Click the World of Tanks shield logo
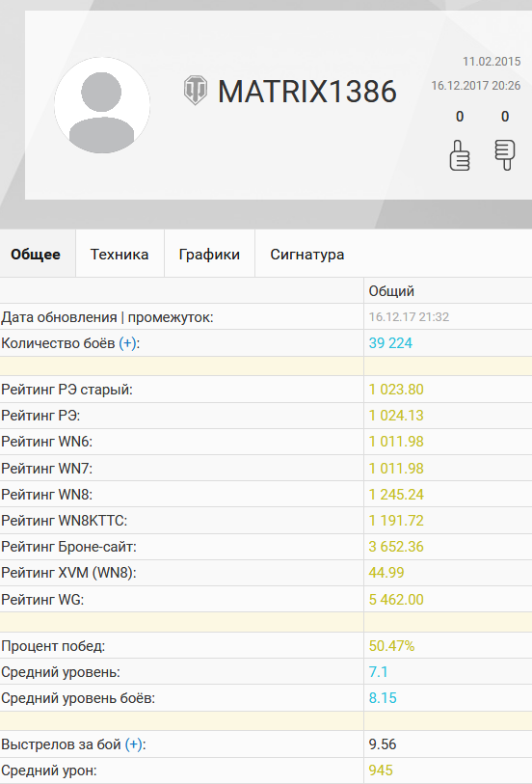Viewport: 532px width, 784px height. pos(196,90)
